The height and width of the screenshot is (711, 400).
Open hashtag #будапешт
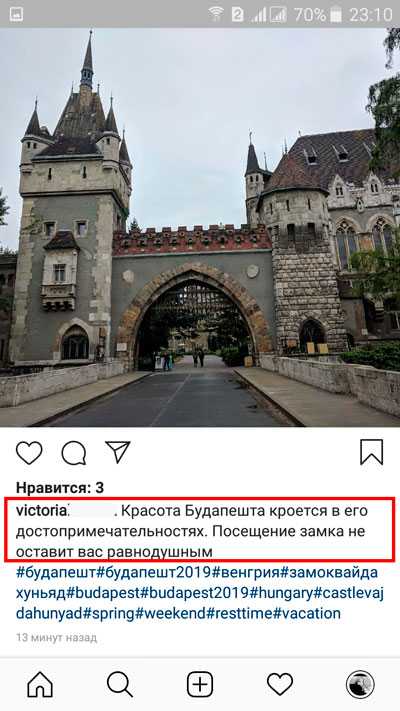click(x=56, y=572)
